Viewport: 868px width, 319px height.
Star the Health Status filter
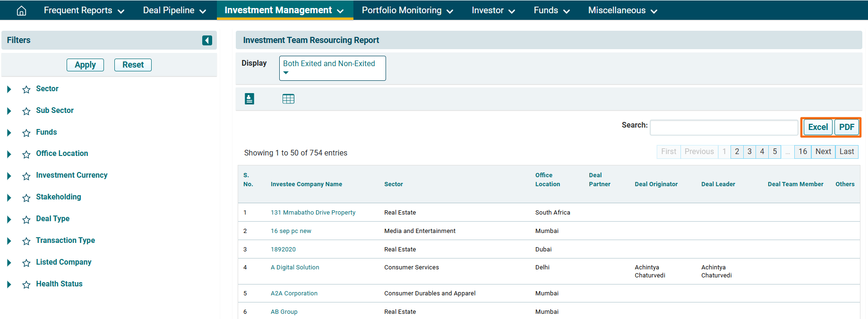coord(26,285)
